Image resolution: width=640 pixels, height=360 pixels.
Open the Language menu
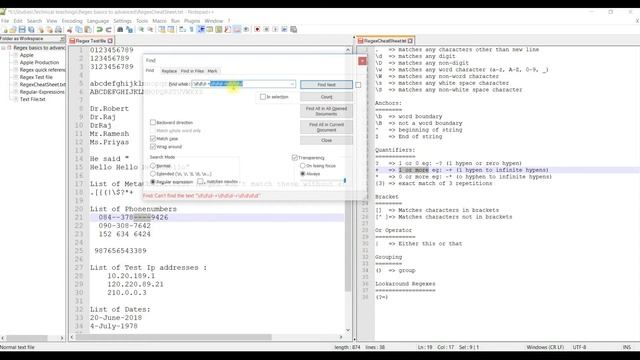[x=98, y=21]
